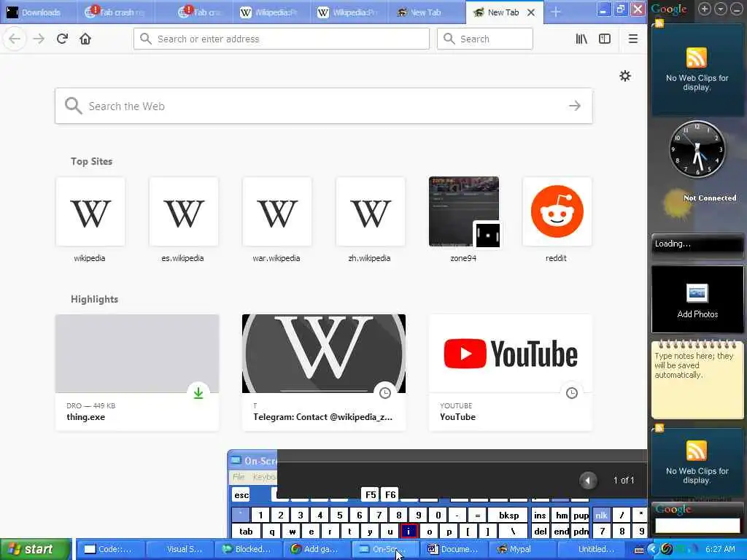Open the File menu of On-Screen Keyboard

[x=239, y=477]
